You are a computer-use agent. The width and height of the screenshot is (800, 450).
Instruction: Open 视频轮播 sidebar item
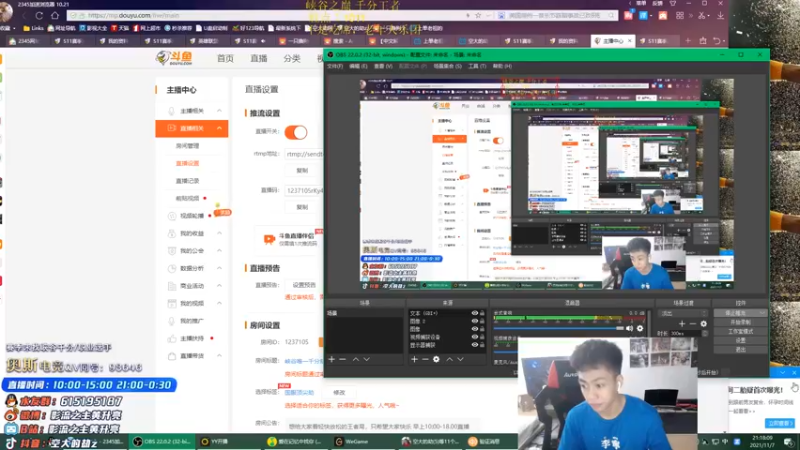pyautogui.click(x=191, y=216)
